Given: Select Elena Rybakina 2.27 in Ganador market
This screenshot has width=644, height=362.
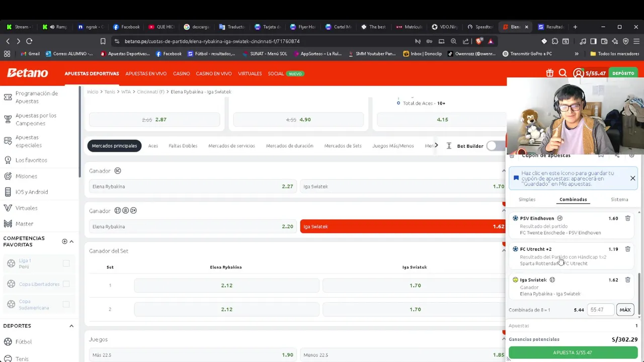Looking at the screenshot, I should (192, 186).
